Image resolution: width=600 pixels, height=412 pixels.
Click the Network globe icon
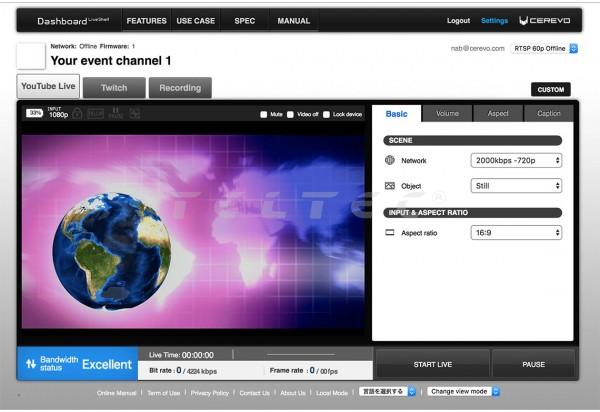click(390, 160)
